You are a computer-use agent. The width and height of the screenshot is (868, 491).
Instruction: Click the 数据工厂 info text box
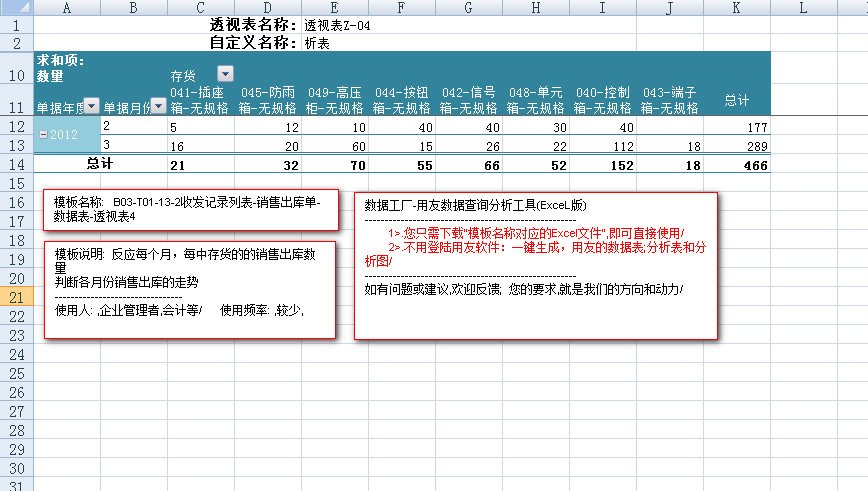[536, 265]
